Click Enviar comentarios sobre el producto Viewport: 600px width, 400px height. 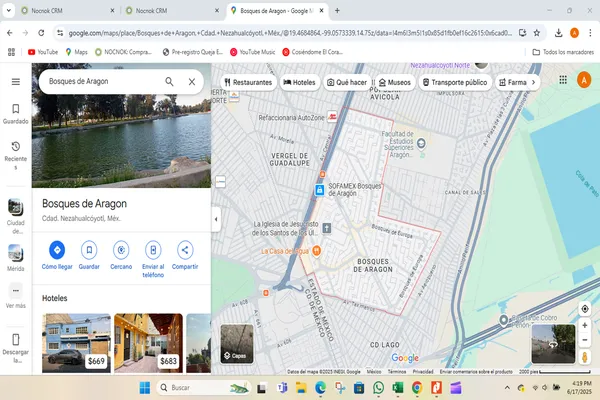tap(476, 372)
